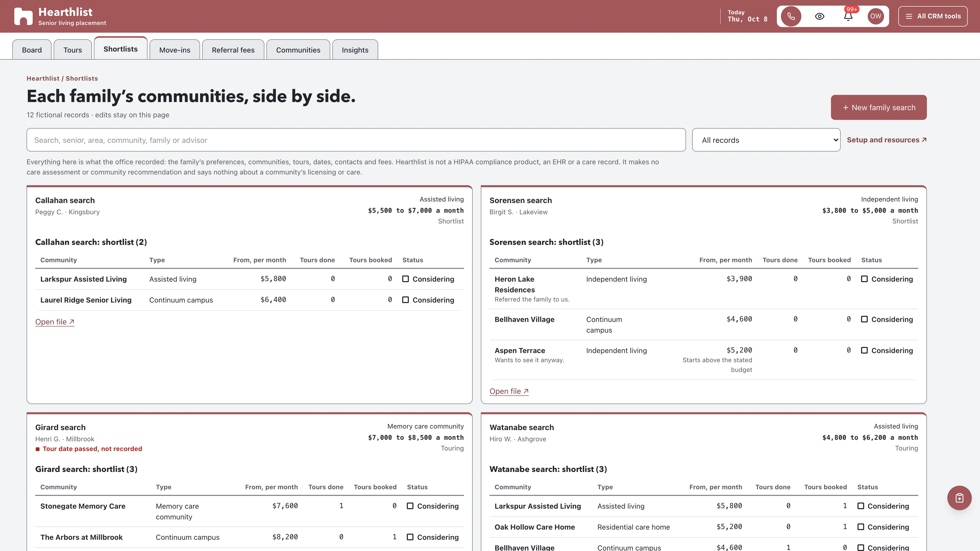Click New family search button
980x551 pixels.
pyautogui.click(x=879, y=108)
